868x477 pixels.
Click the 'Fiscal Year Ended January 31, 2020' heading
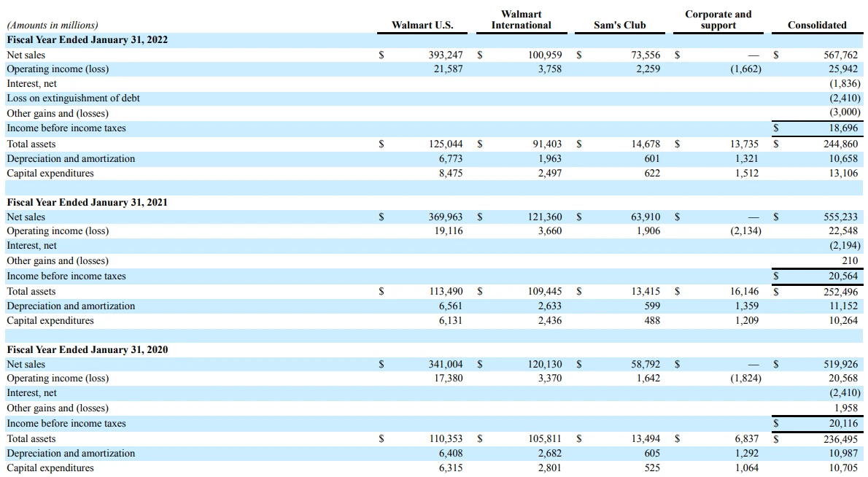click(x=87, y=349)
